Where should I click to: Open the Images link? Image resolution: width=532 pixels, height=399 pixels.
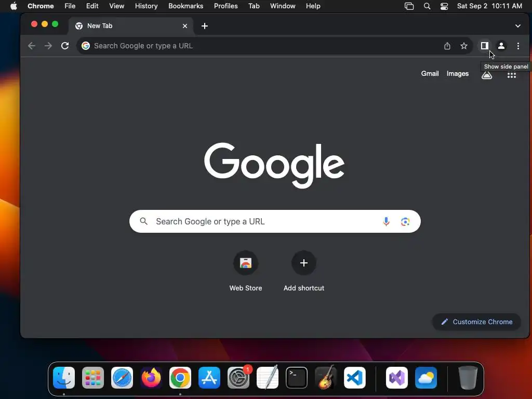coord(457,74)
